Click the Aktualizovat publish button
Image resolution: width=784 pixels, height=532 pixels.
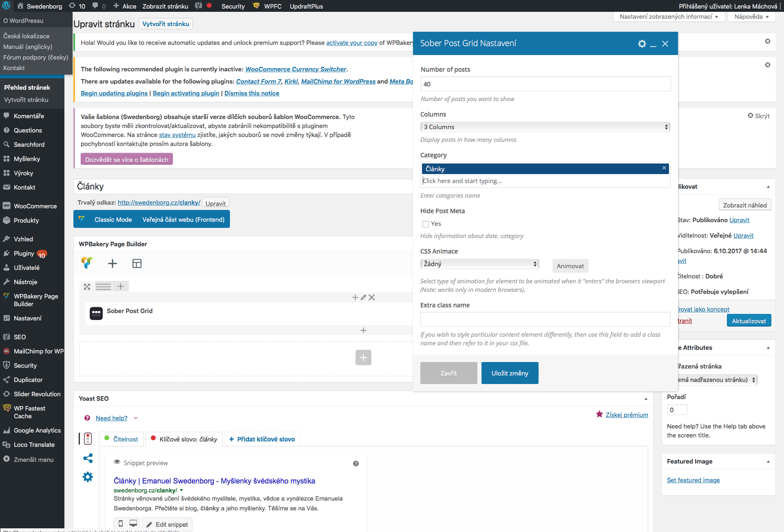click(x=749, y=321)
